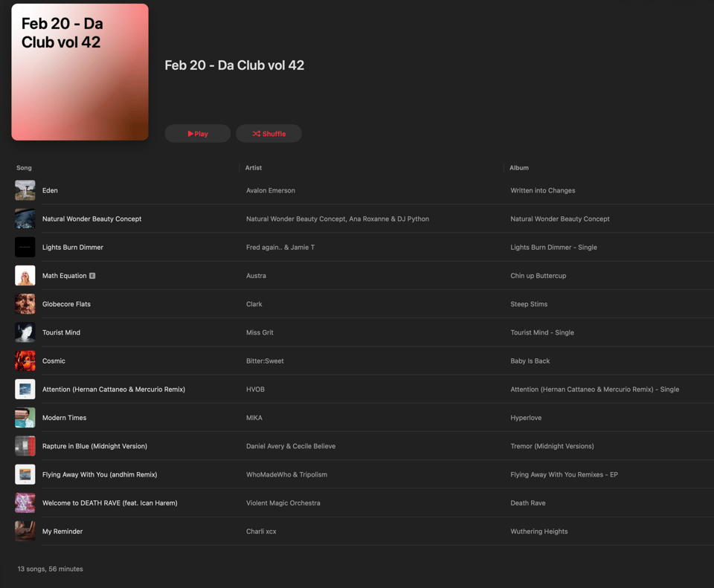Screen dimensions: 714x588
Task: Sort by the Artist column header
Action: (x=254, y=167)
